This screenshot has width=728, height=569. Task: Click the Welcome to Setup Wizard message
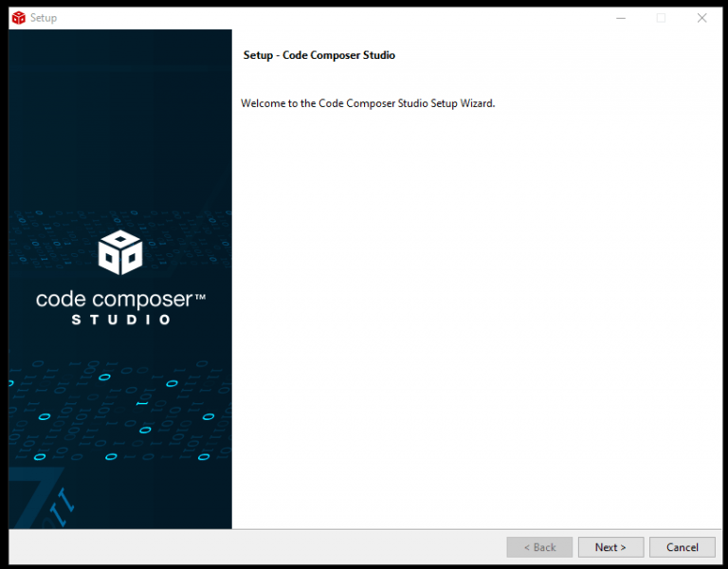(x=368, y=103)
